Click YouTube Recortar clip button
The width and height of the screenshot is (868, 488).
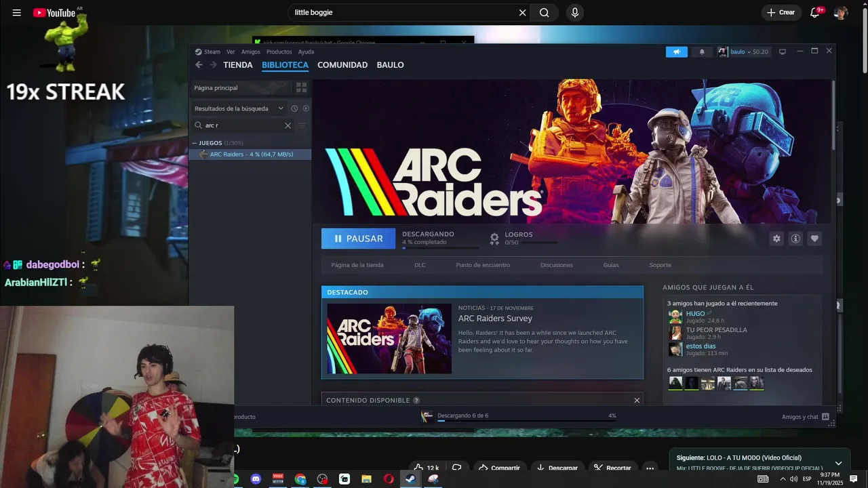pos(612,468)
